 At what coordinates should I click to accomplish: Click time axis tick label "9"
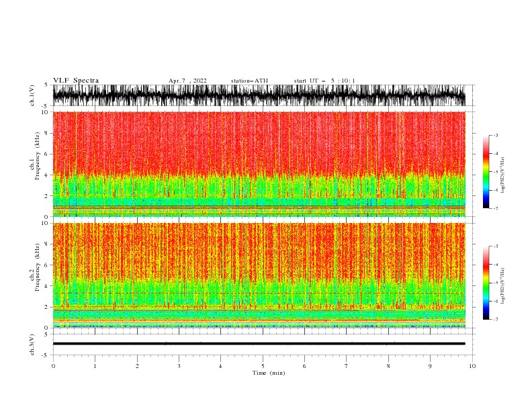coord(430,366)
